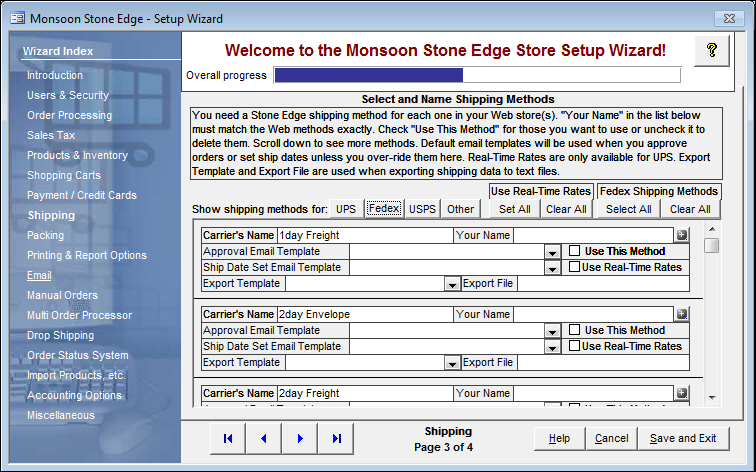Select Shipping in Wizard Index
Viewport: 756px width, 472px height.
point(51,215)
